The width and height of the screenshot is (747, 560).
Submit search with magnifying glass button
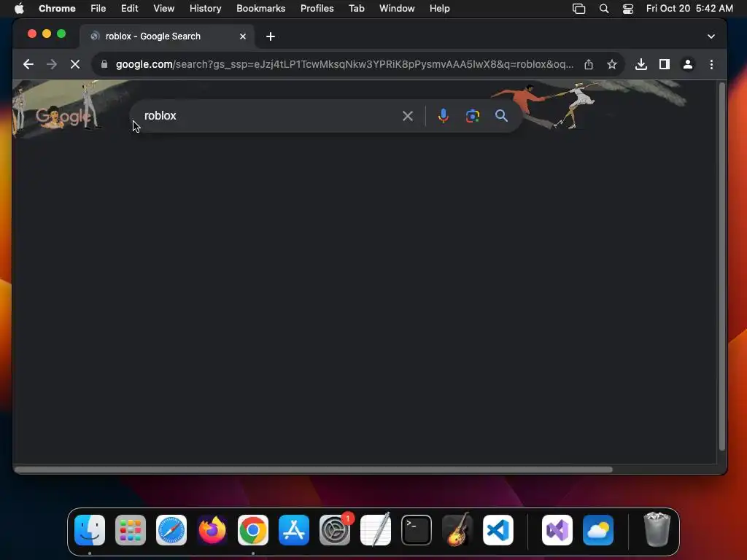[501, 116]
